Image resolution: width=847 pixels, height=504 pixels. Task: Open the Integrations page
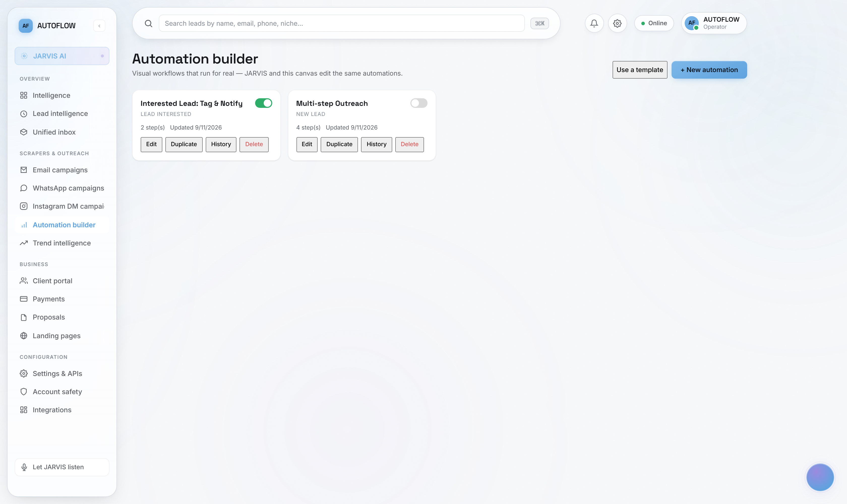click(62, 410)
